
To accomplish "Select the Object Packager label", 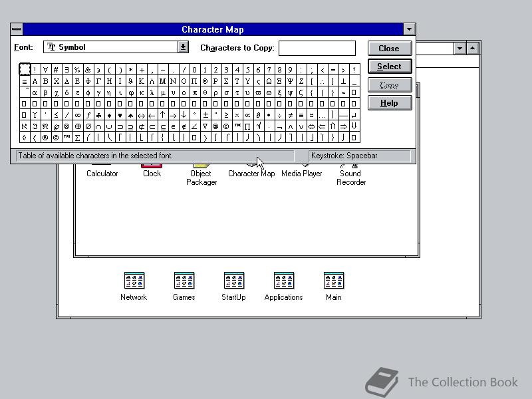I will click(201, 178).
